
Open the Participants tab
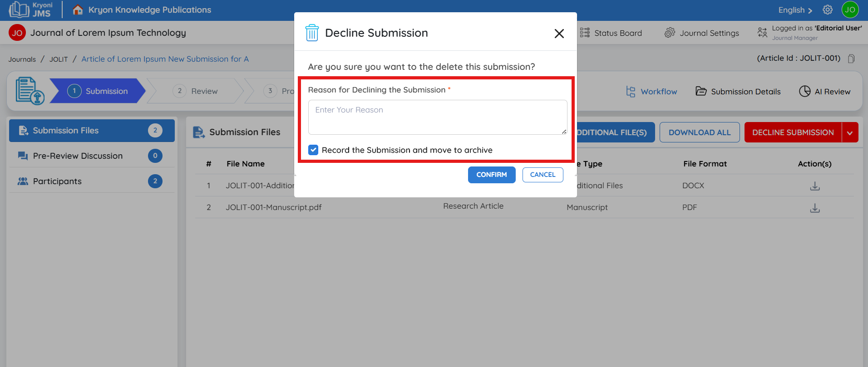(57, 181)
